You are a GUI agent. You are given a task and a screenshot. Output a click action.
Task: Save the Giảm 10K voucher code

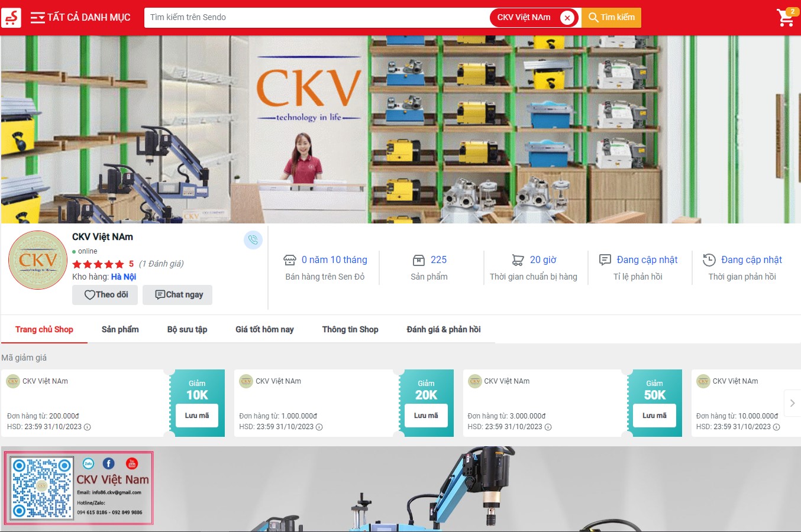(197, 416)
